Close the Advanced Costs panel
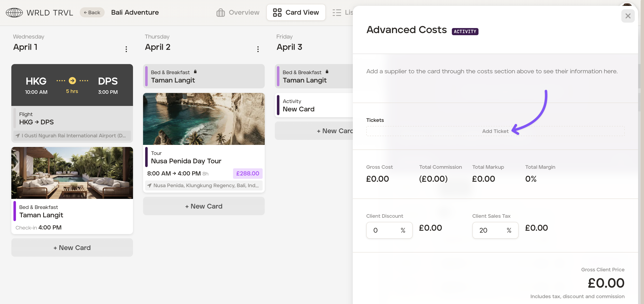The height and width of the screenshot is (304, 644). tap(628, 16)
